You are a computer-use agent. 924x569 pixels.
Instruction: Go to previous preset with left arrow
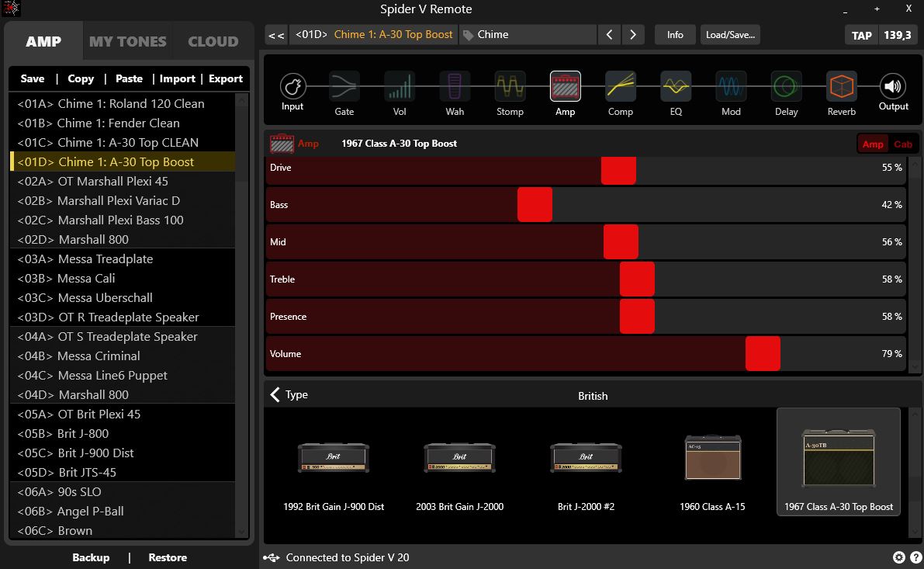(x=609, y=35)
